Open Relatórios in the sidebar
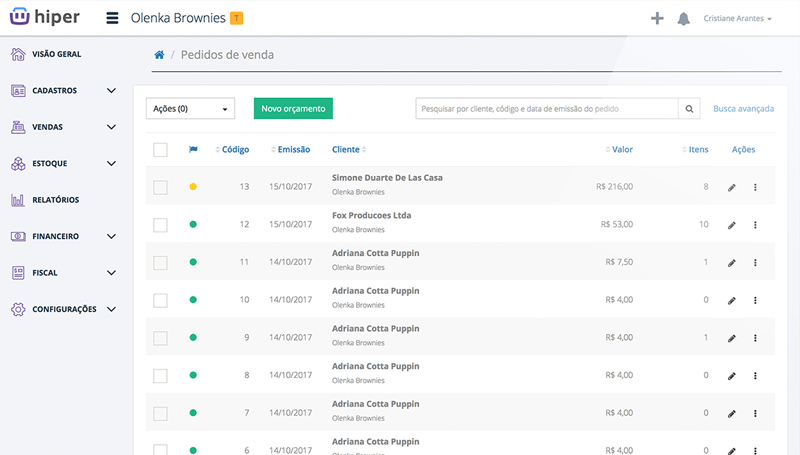The image size is (800, 455). 55,200
